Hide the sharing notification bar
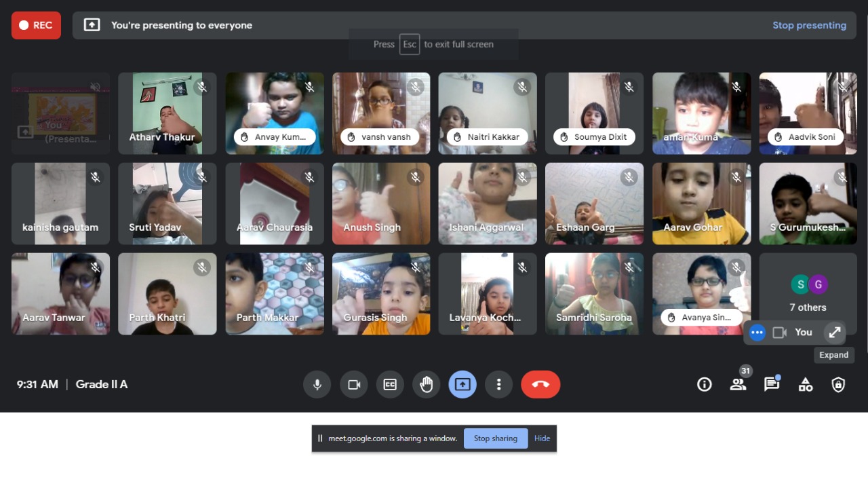This screenshot has width=868, height=488. click(x=542, y=438)
